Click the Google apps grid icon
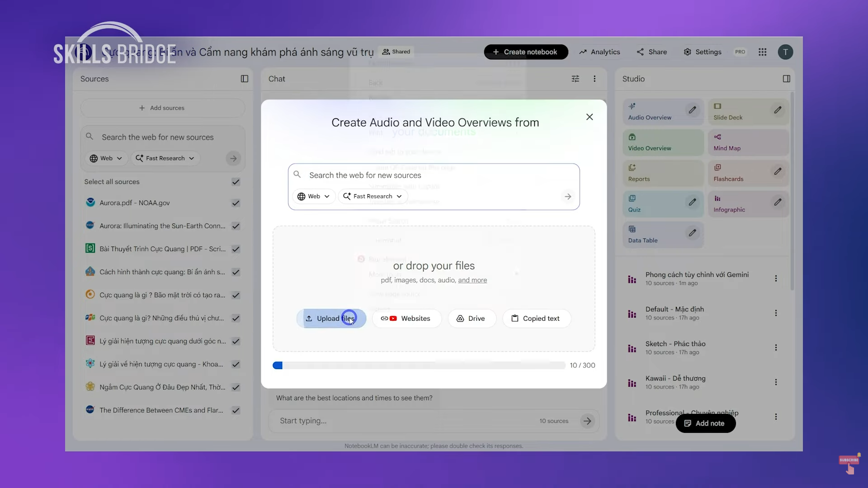Screen dimensions: 868x488 point(762,52)
